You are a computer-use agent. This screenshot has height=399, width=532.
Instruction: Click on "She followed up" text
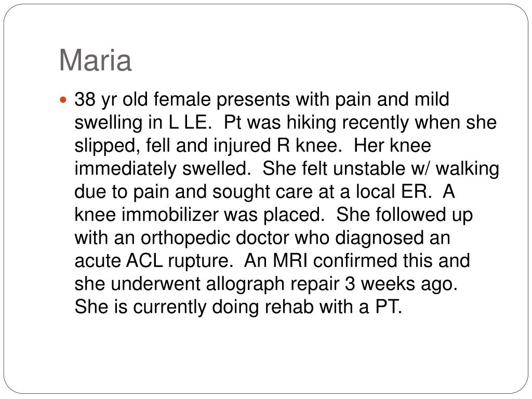pos(404,215)
